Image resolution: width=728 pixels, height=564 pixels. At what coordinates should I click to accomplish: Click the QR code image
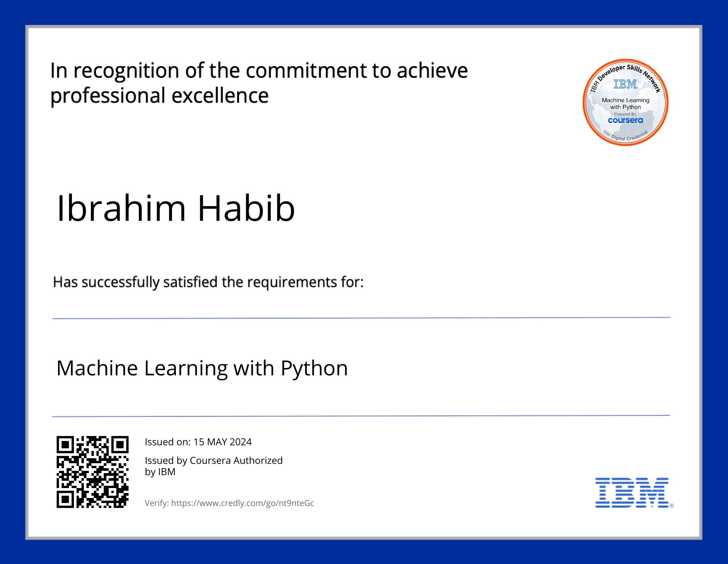pyautogui.click(x=92, y=472)
